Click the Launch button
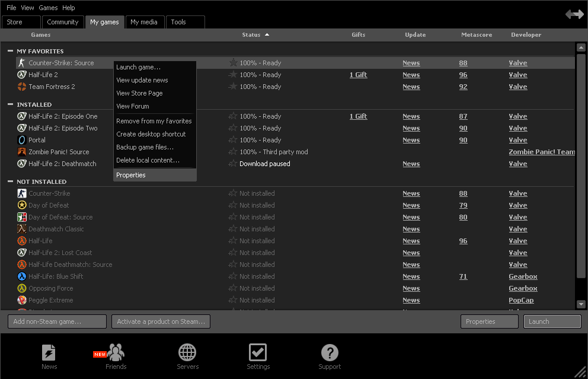Screen dimensions: 588x379 tap(552, 321)
